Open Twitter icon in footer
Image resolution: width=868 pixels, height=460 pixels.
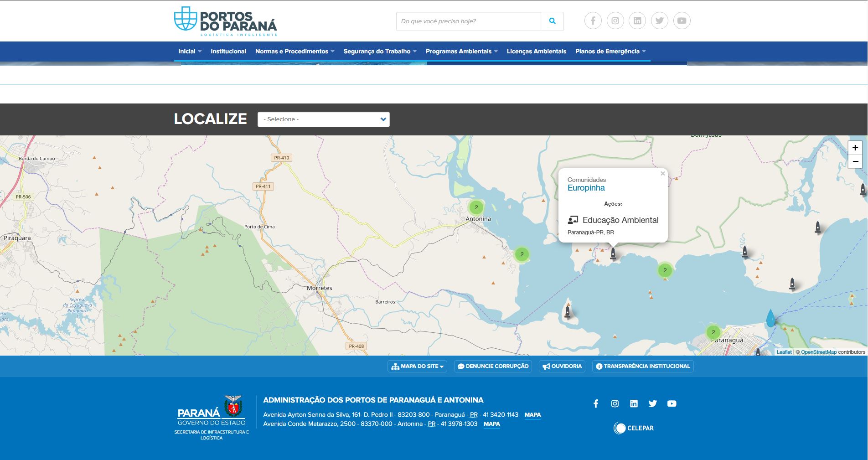(x=653, y=403)
